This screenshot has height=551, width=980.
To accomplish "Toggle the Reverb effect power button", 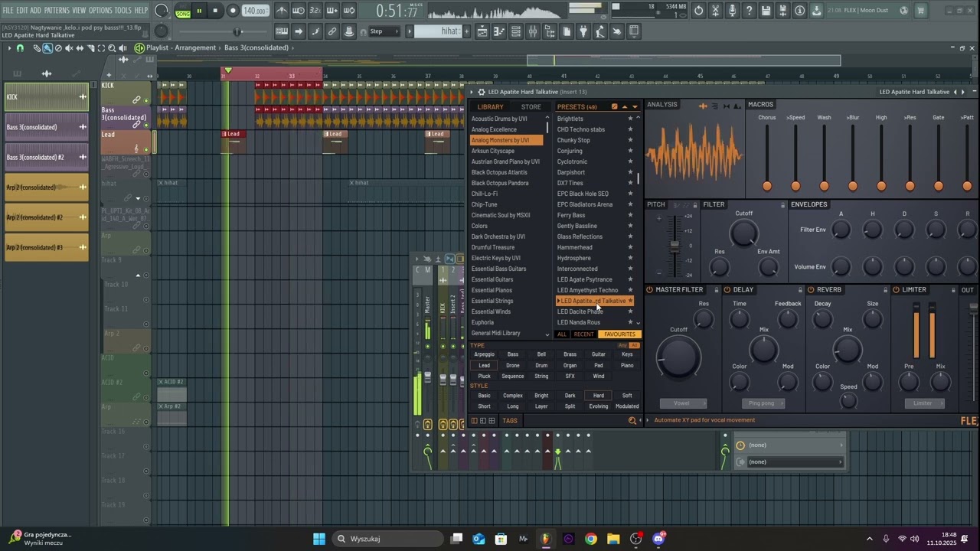I will point(811,290).
